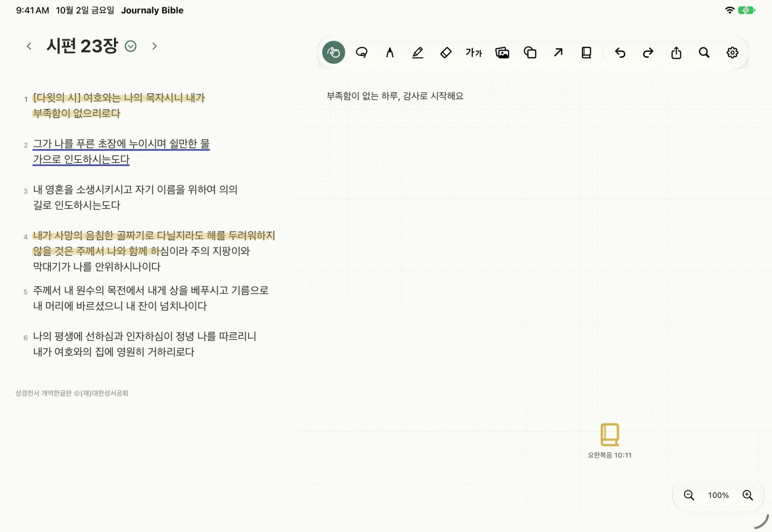
Task: Go to the next chapter
Action: [154, 46]
